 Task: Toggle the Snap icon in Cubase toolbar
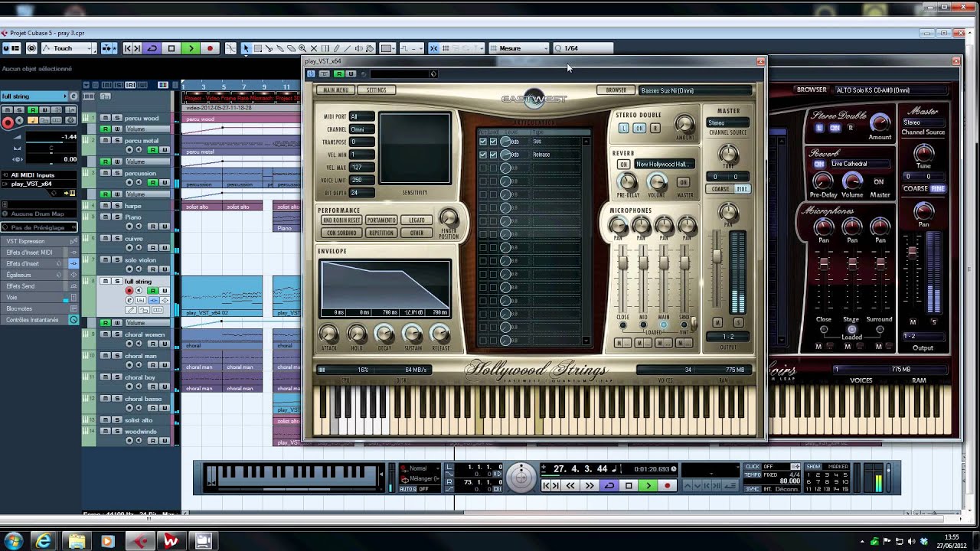433,48
